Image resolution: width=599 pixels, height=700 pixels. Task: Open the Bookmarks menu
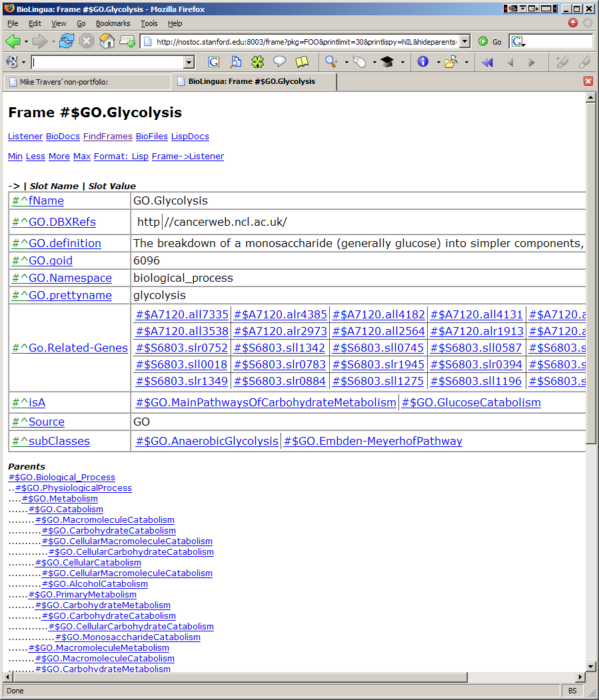[x=113, y=23]
